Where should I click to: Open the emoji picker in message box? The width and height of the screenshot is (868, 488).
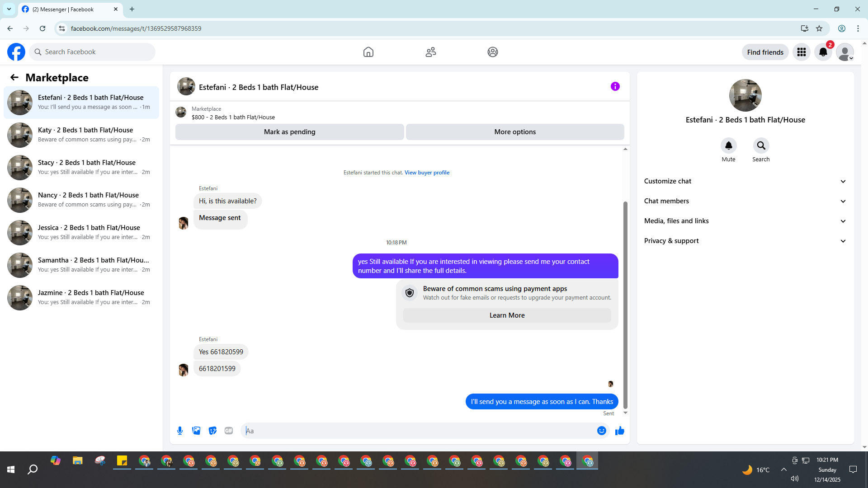[601, 431]
